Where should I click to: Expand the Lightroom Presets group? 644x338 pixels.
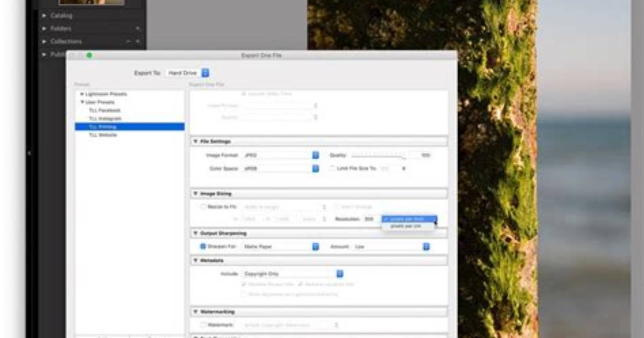click(82, 94)
